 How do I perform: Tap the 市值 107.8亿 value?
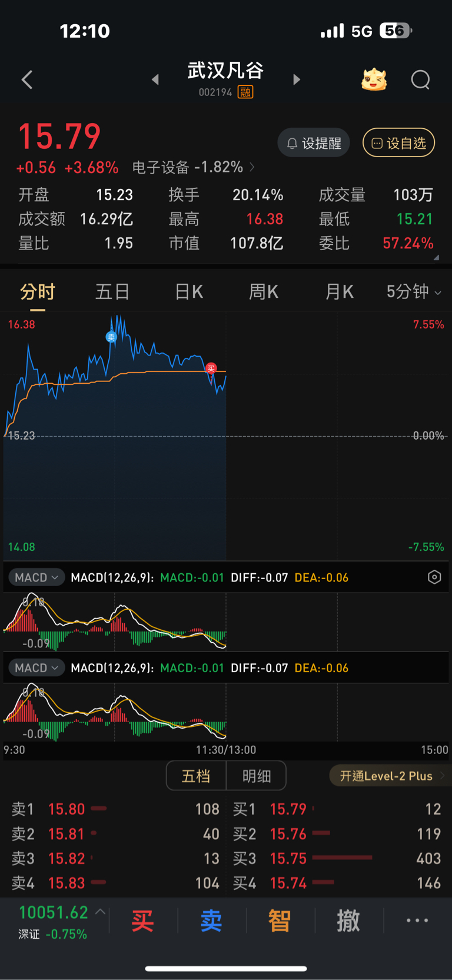(x=257, y=243)
